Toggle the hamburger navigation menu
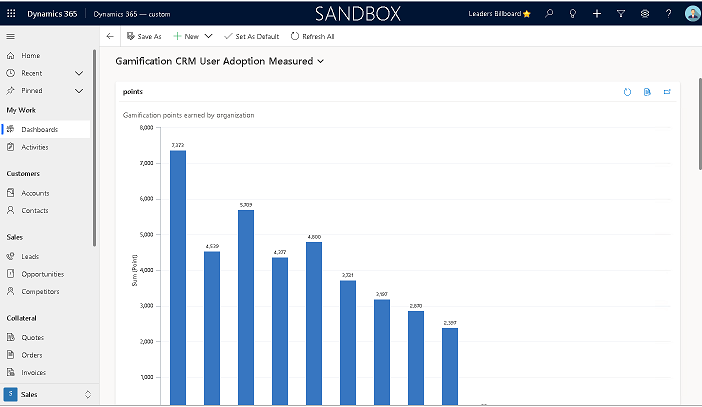The image size is (702, 407). click(x=11, y=36)
